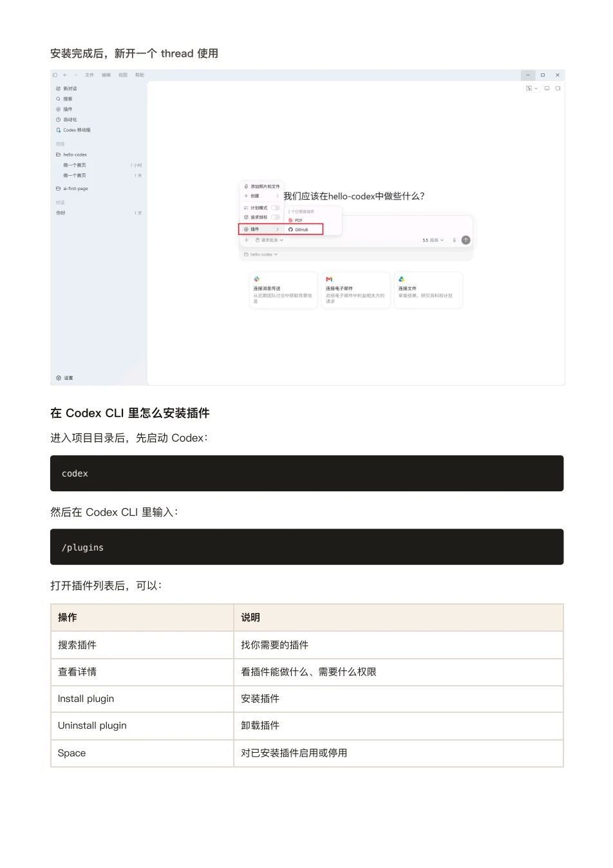Viewport: 613px width, 868px height.
Task: Open the 视图 menu
Action: (x=123, y=75)
